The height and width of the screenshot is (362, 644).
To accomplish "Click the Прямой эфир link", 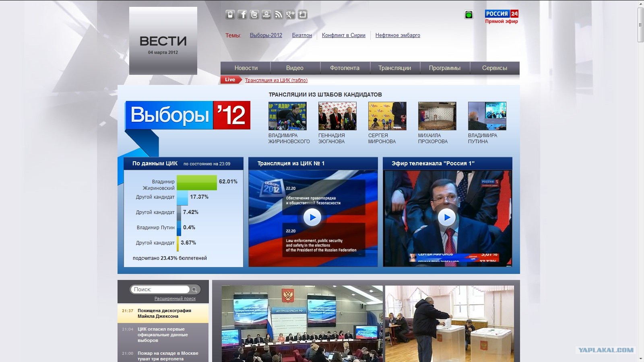I will click(502, 21).
